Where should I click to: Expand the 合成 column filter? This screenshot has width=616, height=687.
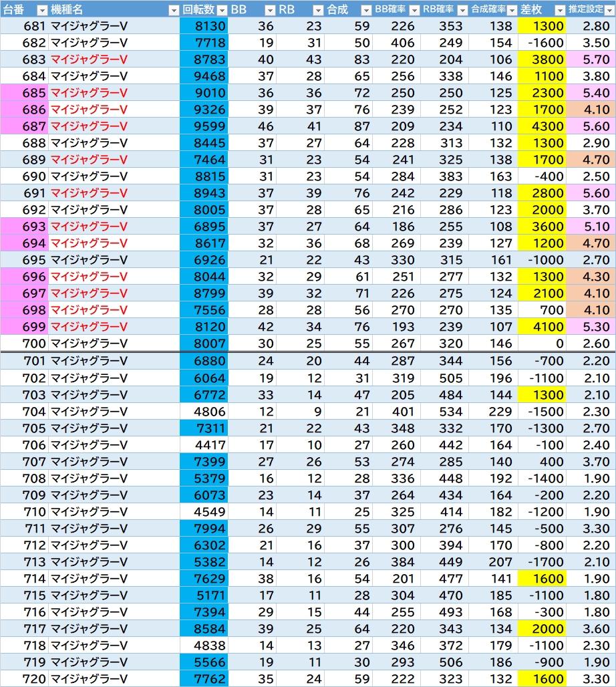tap(365, 10)
